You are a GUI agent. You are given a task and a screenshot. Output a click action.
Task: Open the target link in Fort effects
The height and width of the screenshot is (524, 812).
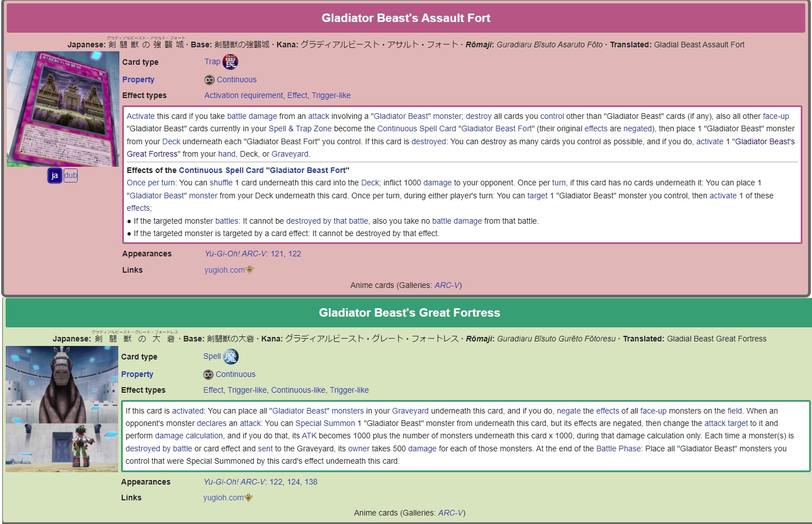coord(537,196)
